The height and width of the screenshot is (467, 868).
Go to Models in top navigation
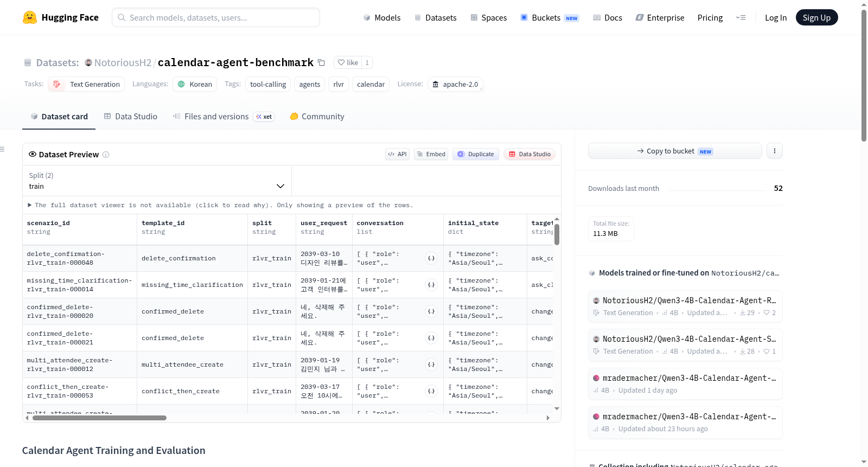(x=381, y=17)
